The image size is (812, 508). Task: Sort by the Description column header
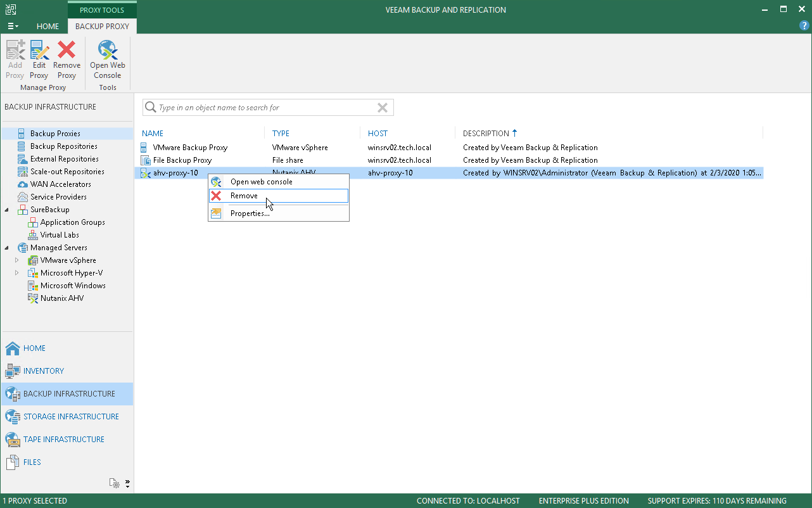pos(486,134)
